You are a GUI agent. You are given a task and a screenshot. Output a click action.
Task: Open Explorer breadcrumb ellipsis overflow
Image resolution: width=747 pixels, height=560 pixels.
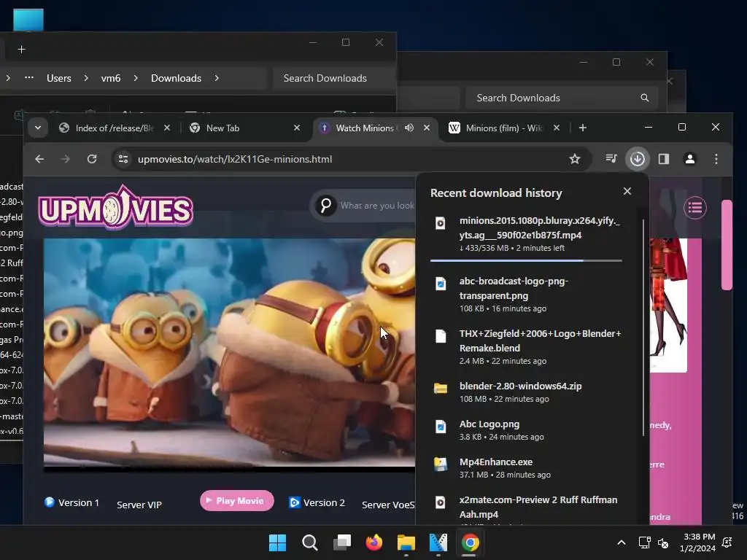[x=29, y=77]
